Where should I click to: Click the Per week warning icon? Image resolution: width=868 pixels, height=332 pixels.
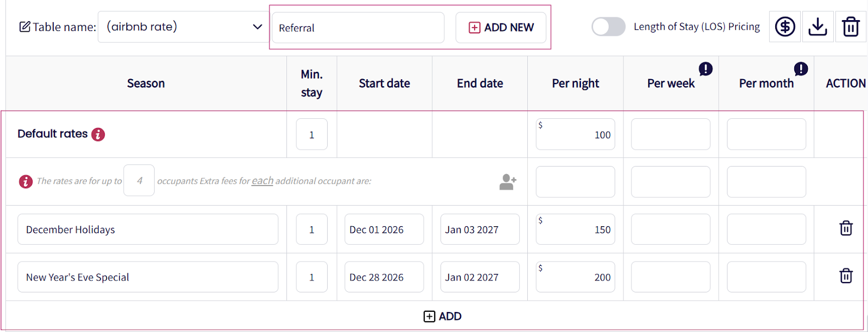tap(705, 69)
